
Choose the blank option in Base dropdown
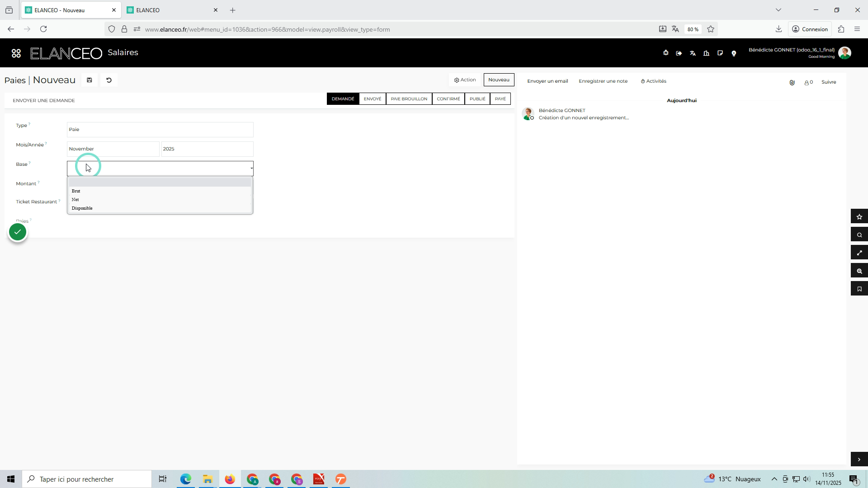click(160, 182)
